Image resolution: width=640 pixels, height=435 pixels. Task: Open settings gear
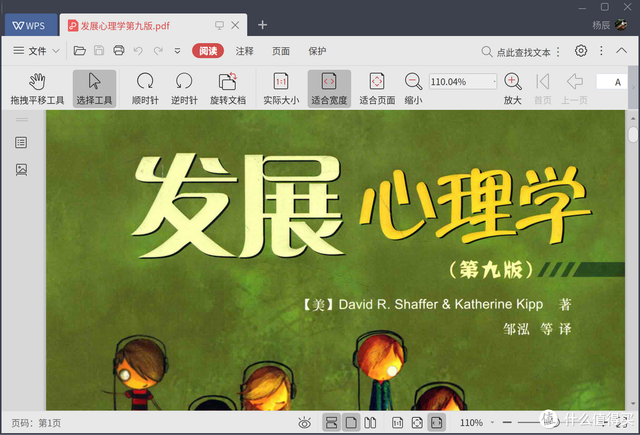(581, 51)
